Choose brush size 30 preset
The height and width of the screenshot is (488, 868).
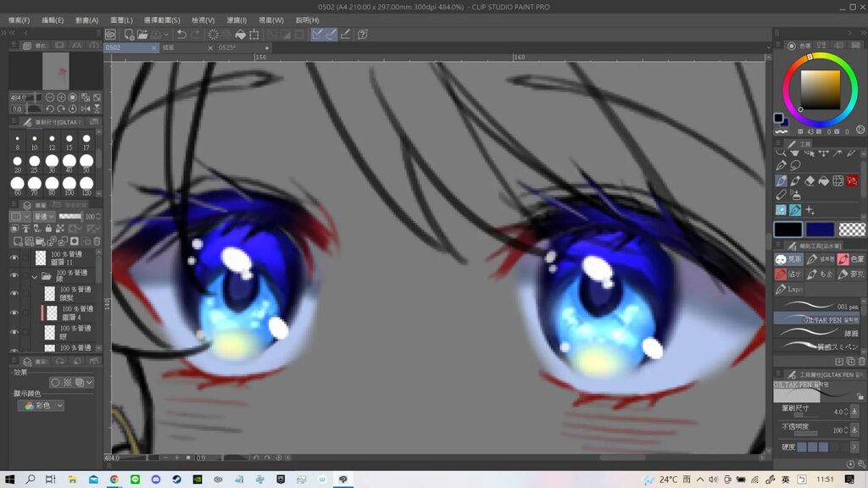pyautogui.click(x=52, y=164)
